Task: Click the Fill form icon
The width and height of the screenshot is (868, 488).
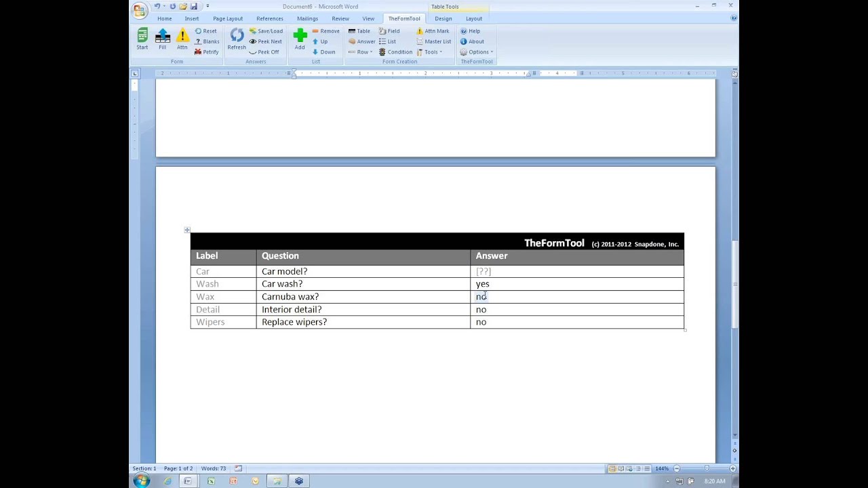Action: click(162, 39)
